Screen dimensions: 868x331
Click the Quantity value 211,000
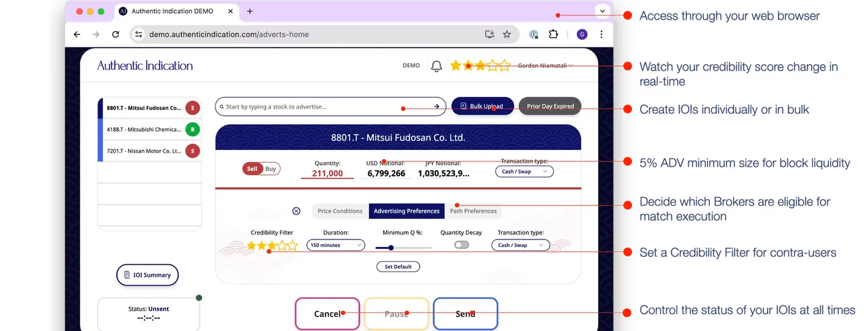[328, 174]
